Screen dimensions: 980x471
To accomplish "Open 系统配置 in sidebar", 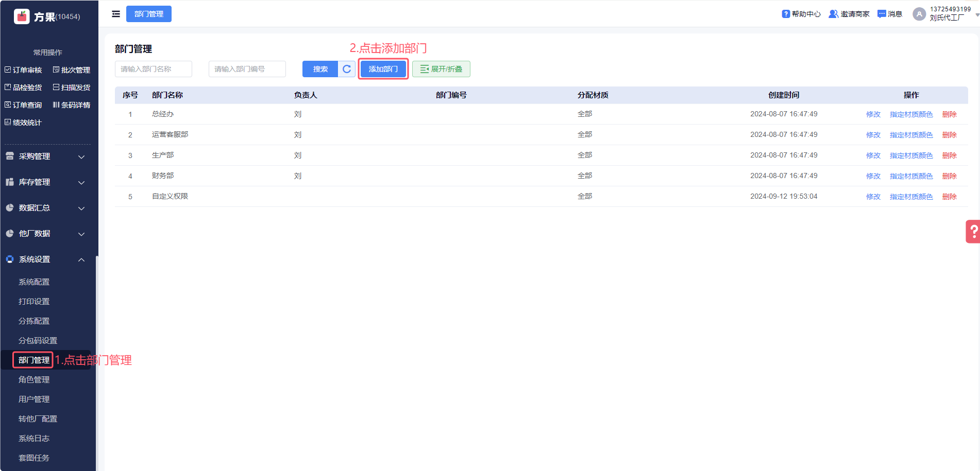I will pos(34,282).
